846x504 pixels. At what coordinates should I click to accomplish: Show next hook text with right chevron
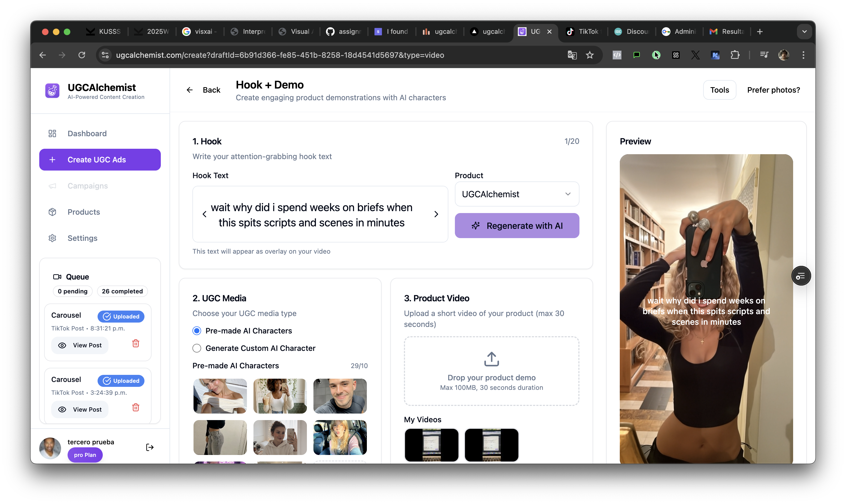(x=436, y=214)
